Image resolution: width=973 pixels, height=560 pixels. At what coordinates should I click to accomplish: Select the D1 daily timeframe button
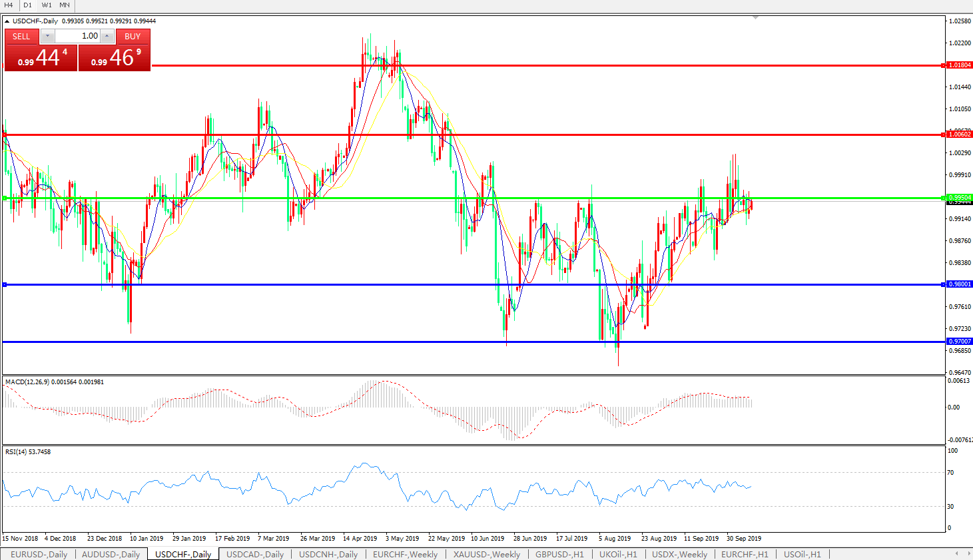tap(27, 5)
